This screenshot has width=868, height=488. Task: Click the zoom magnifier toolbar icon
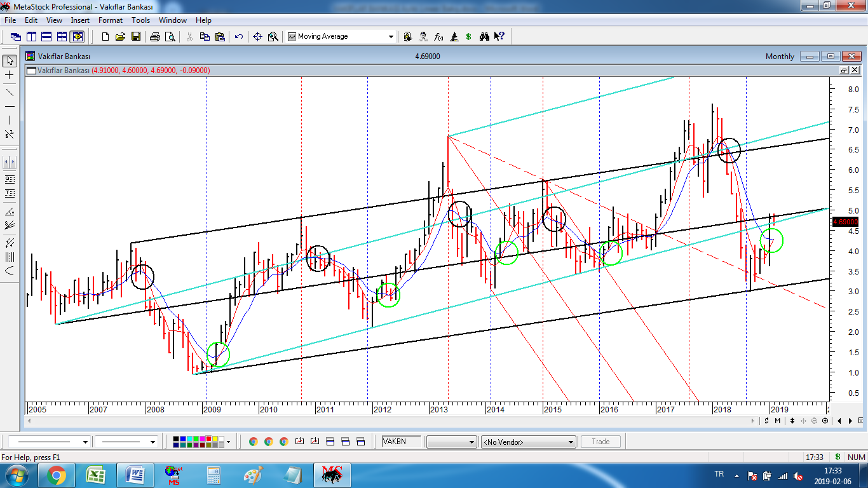[273, 36]
